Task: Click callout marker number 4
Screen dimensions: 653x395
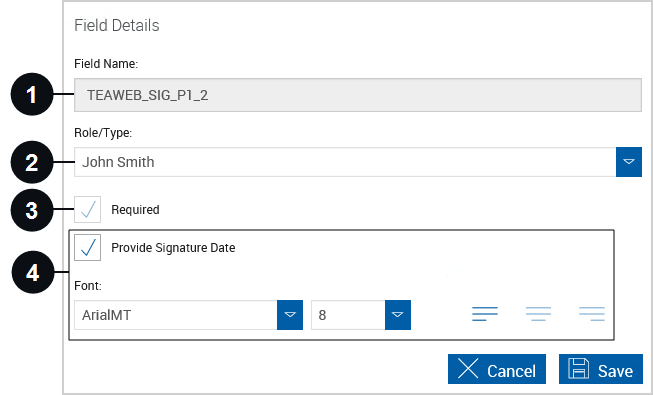Action: coord(32,272)
